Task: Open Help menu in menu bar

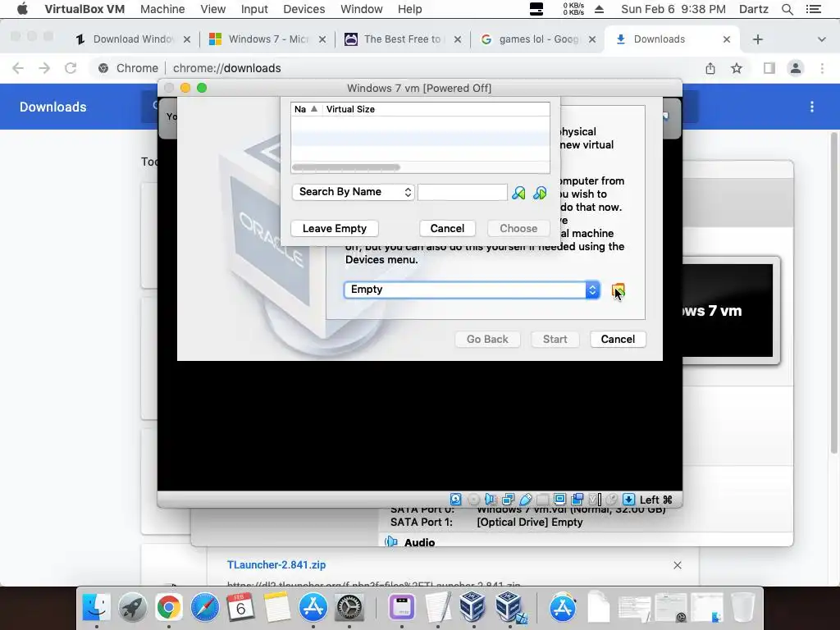Action: pyautogui.click(x=410, y=9)
